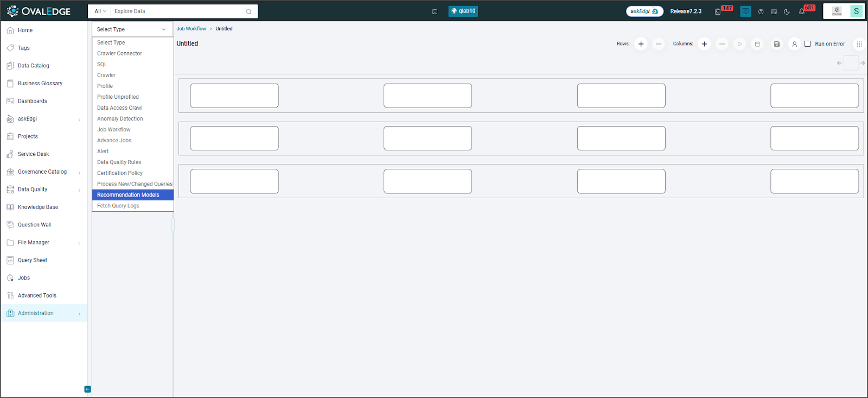Expand the Governance Catalog submenu
The height and width of the screenshot is (398, 868).
click(80, 172)
